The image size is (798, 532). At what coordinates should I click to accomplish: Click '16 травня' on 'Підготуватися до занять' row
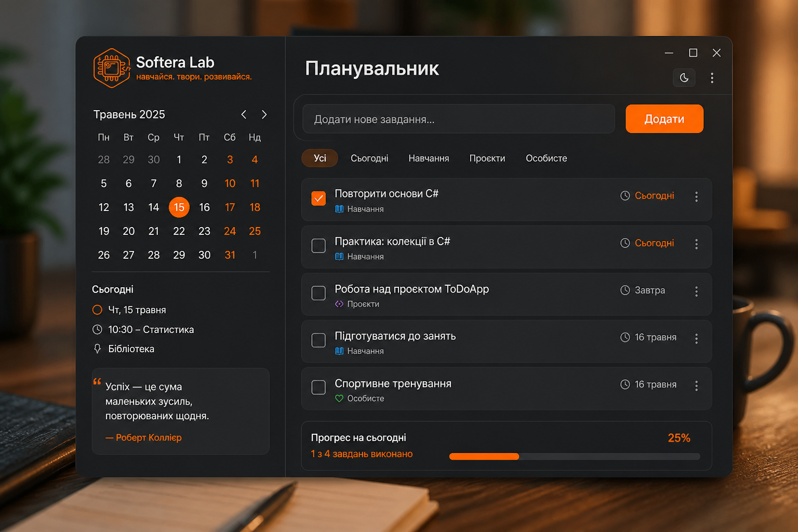[x=656, y=337]
